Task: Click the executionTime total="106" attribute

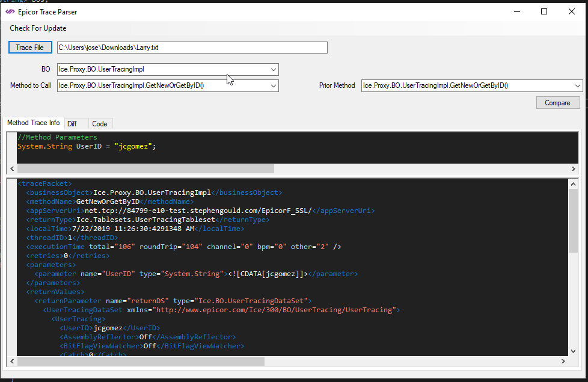Action: [x=112, y=247]
